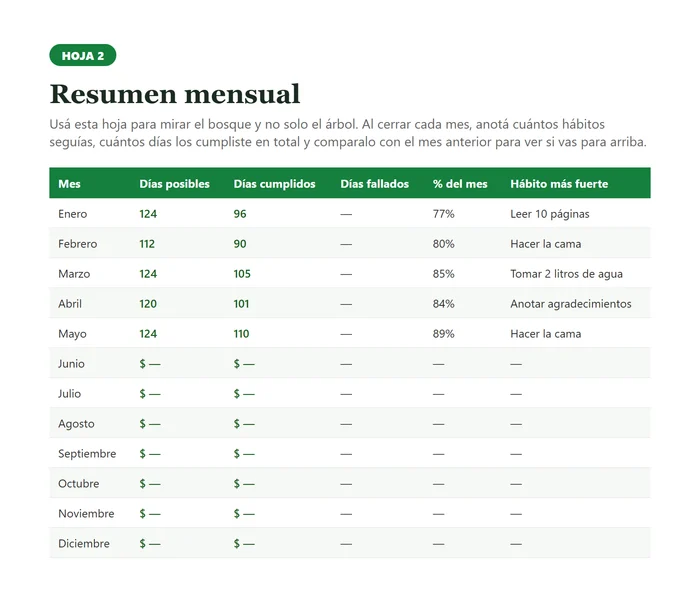This screenshot has width=700, height=602.
Task: Select the Julio row label
Action: [x=69, y=393]
